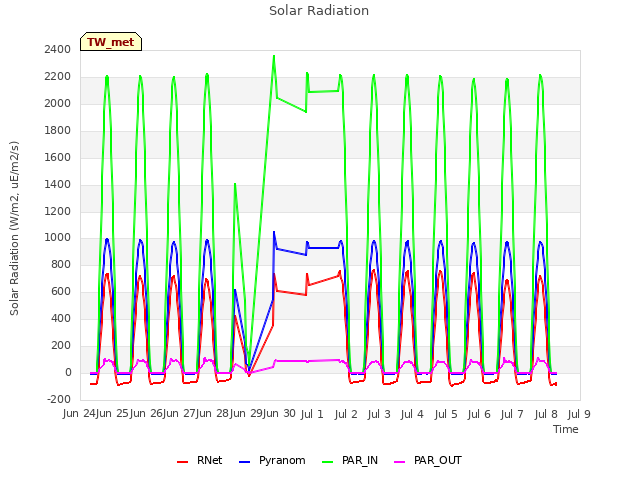640x480 pixels.
Task: Click the Jul 7 x-axis date label
Action: click(x=512, y=414)
